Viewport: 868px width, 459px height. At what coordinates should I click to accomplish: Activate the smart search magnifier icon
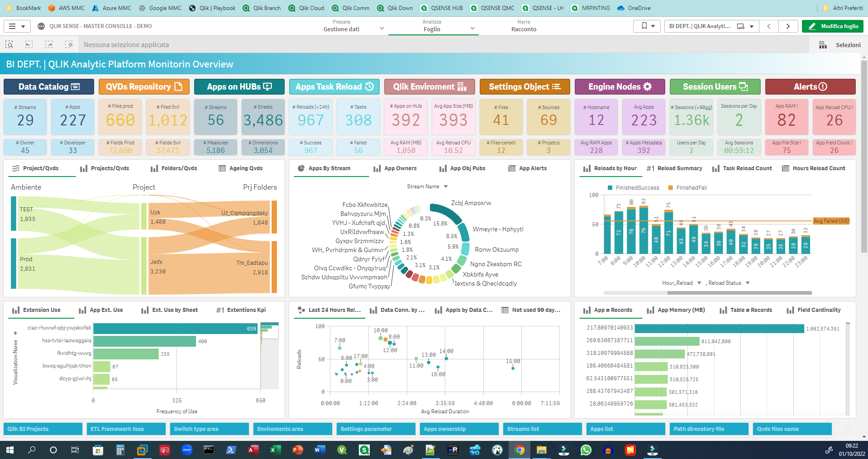click(9, 44)
